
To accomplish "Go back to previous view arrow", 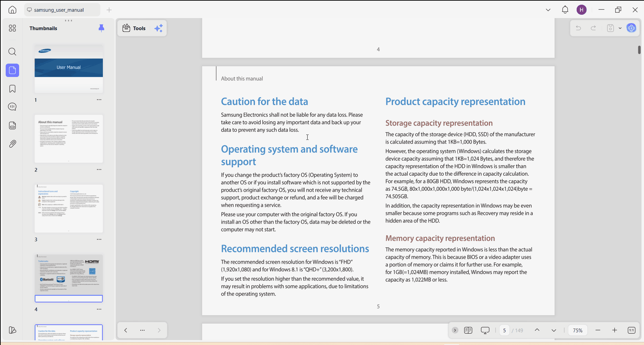I will click(126, 330).
